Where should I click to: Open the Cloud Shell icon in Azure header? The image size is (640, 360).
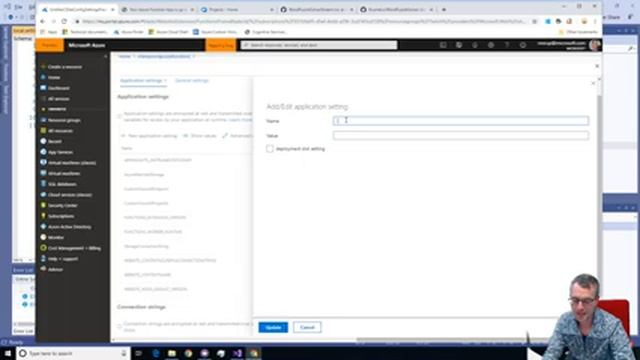point(443,45)
